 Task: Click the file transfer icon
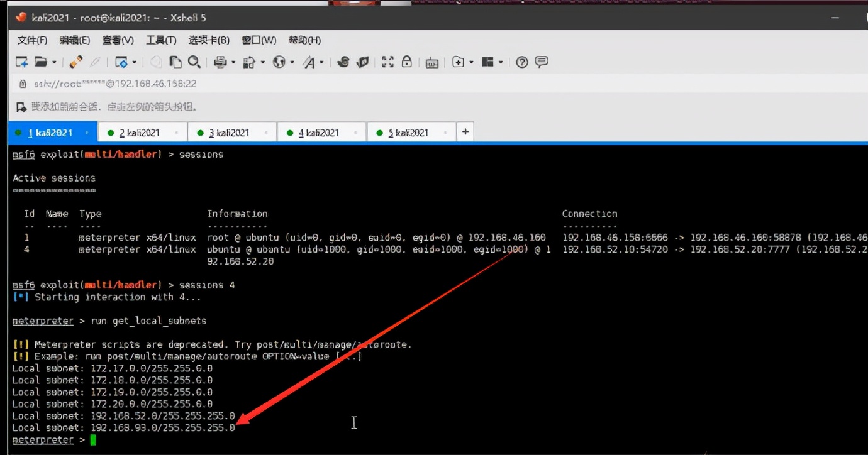click(x=250, y=62)
